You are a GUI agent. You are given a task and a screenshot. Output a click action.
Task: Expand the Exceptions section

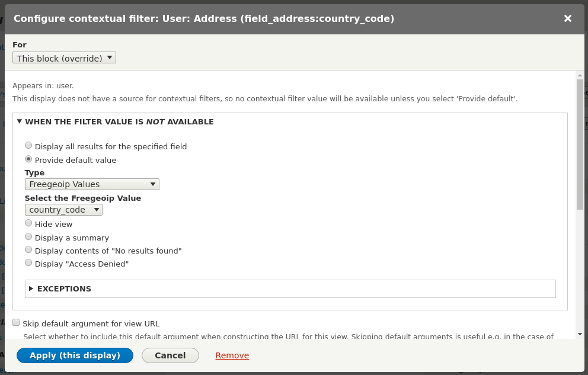(x=64, y=289)
